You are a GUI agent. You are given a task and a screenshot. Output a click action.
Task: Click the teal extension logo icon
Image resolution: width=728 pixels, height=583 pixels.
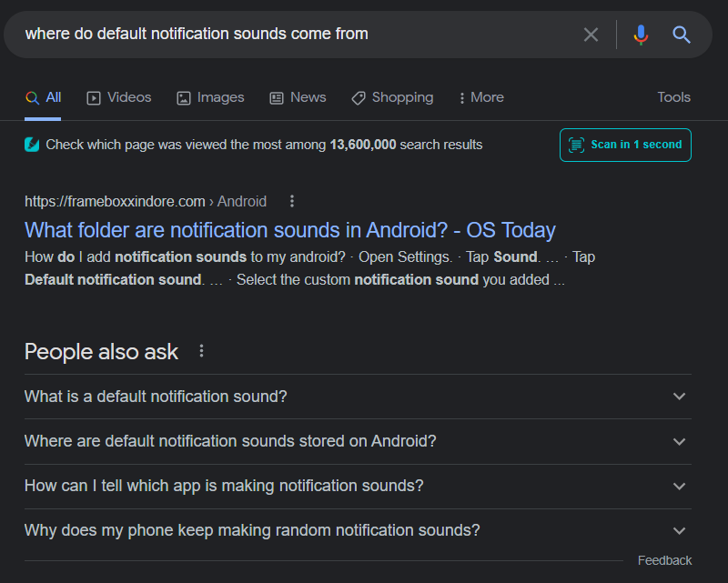click(32, 145)
